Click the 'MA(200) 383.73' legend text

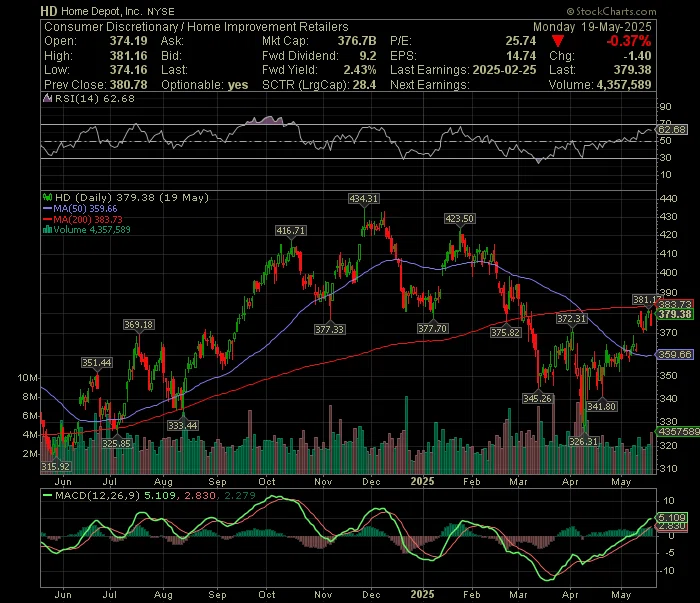click(88, 219)
